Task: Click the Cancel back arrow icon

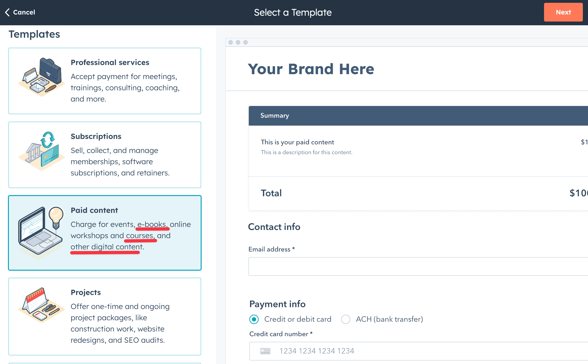Action: tap(7, 12)
